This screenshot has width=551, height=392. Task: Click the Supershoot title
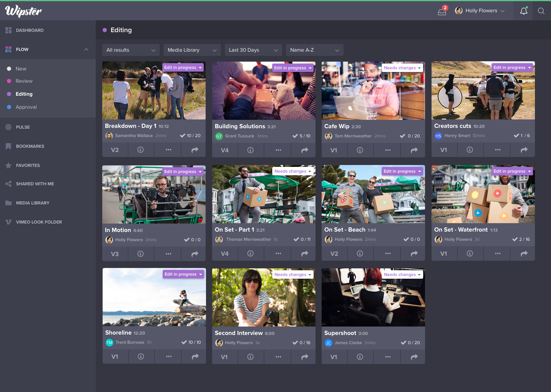point(340,333)
